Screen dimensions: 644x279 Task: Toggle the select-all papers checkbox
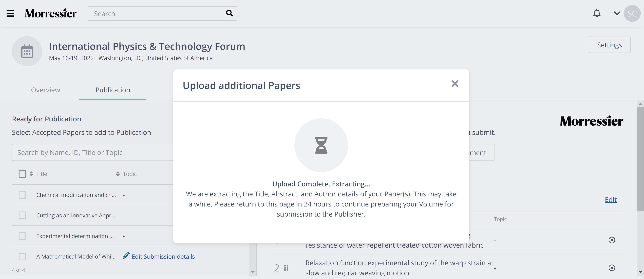coord(22,174)
